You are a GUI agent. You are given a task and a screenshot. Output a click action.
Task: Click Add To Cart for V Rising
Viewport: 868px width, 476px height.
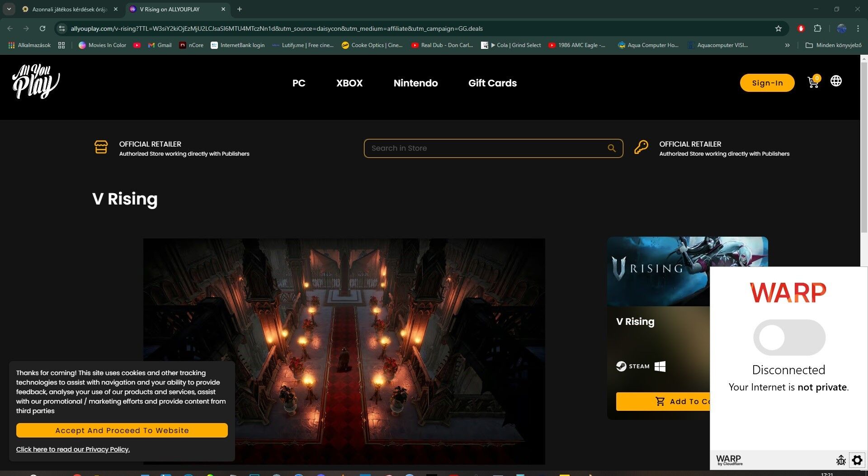coord(663,401)
